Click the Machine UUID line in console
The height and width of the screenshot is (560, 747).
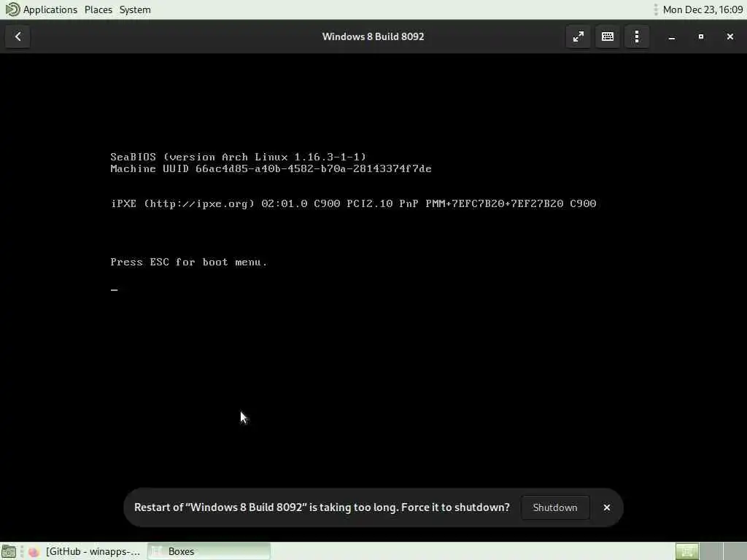(271, 168)
